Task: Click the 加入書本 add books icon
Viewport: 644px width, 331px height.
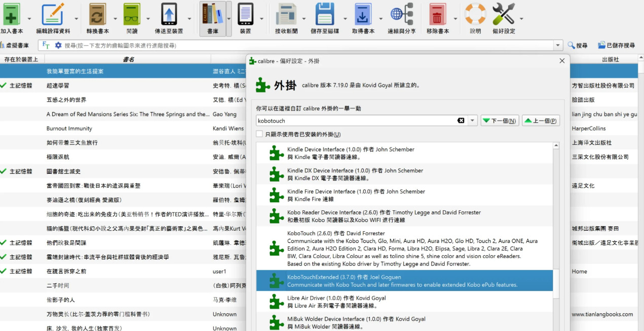Action: (x=11, y=14)
